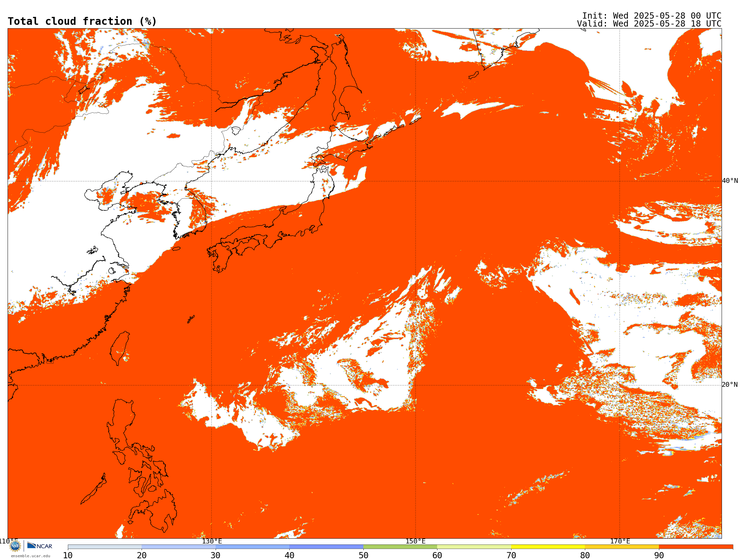
Task: Click the colorbar tick label 10
Action: coord(68,556)
